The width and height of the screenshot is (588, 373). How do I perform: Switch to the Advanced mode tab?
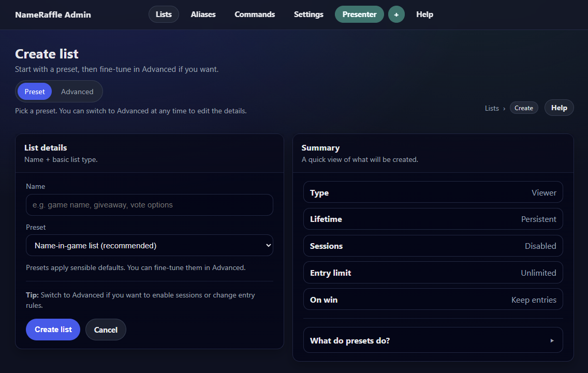(x=77, y=91)
